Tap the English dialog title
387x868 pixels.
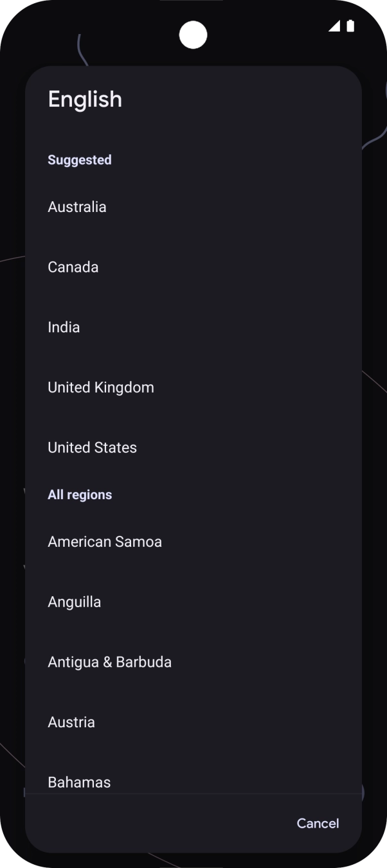click(85, 99)
